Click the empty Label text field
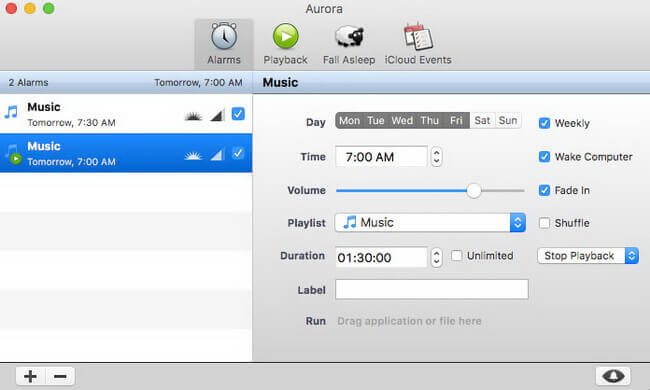This screenshot has height=390, width=650. [432, 289]
